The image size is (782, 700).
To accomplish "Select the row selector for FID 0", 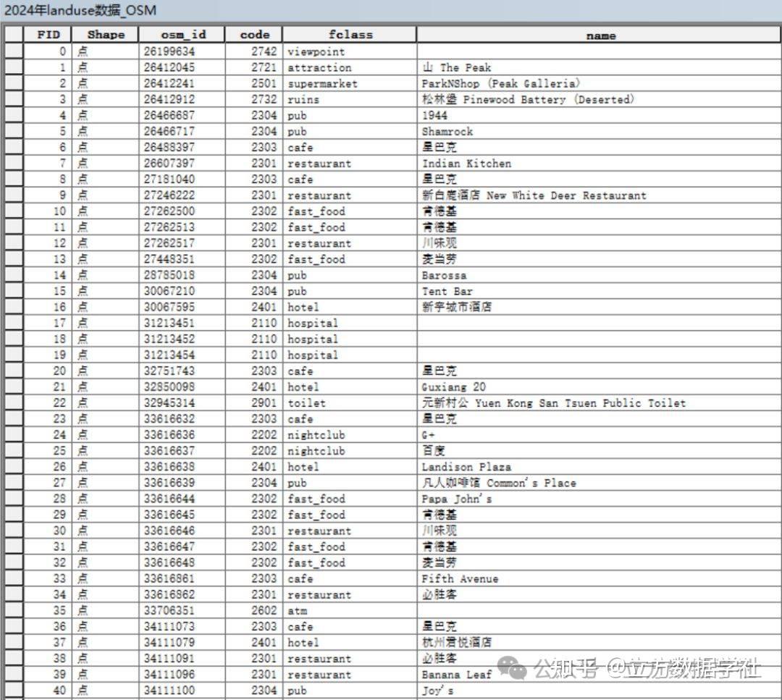I will coord(13,51).
